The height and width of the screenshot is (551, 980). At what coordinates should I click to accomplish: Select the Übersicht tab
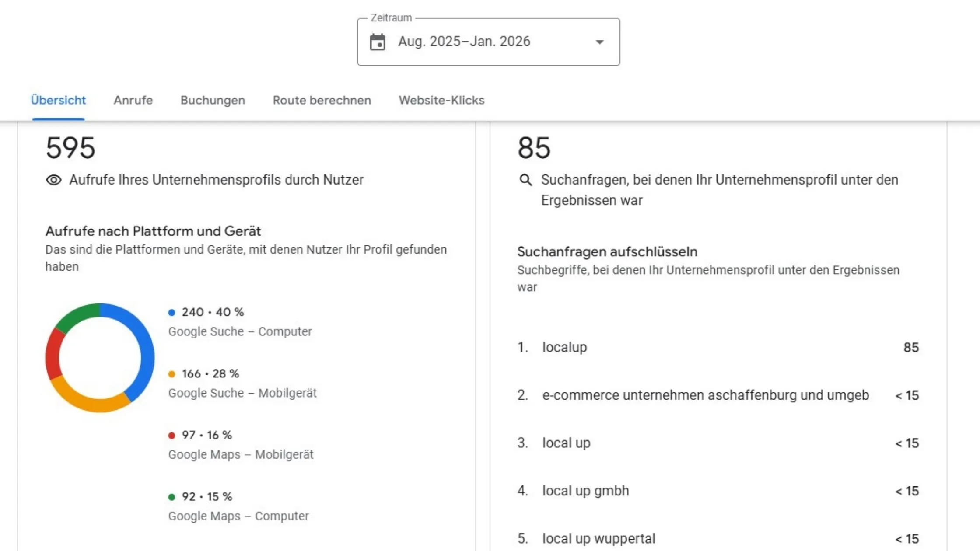click(x=58, y=100)
